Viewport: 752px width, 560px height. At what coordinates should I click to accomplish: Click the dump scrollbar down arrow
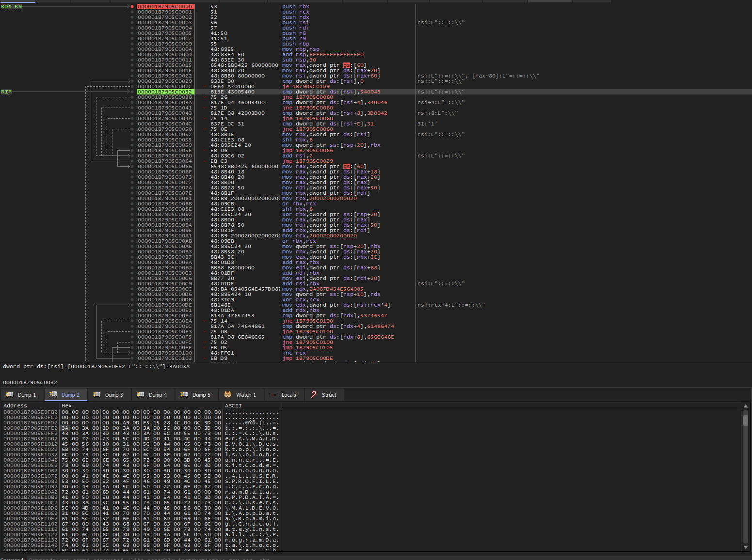coord(746,547)
